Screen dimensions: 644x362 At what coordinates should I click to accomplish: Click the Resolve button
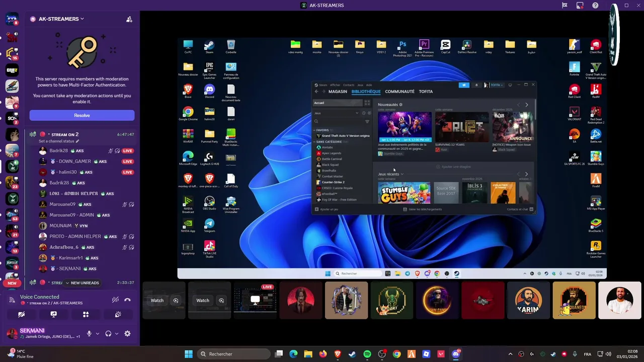click(82, 115)
